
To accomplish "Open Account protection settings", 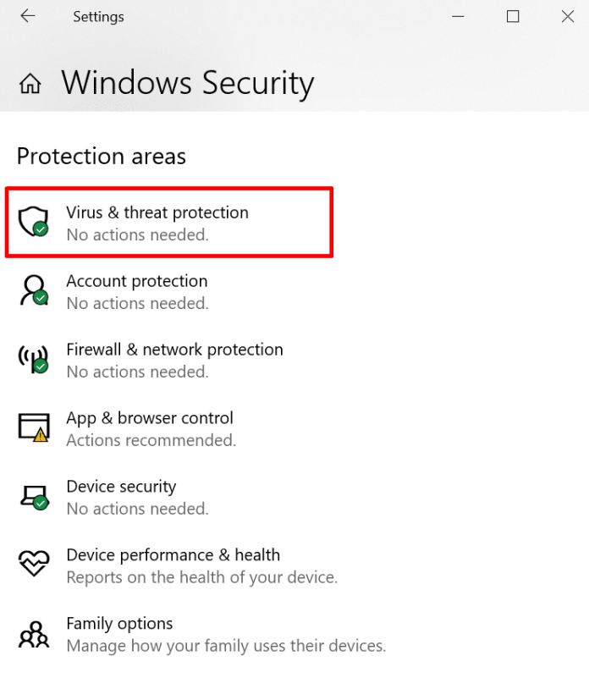I will click(x=136, y=281).
